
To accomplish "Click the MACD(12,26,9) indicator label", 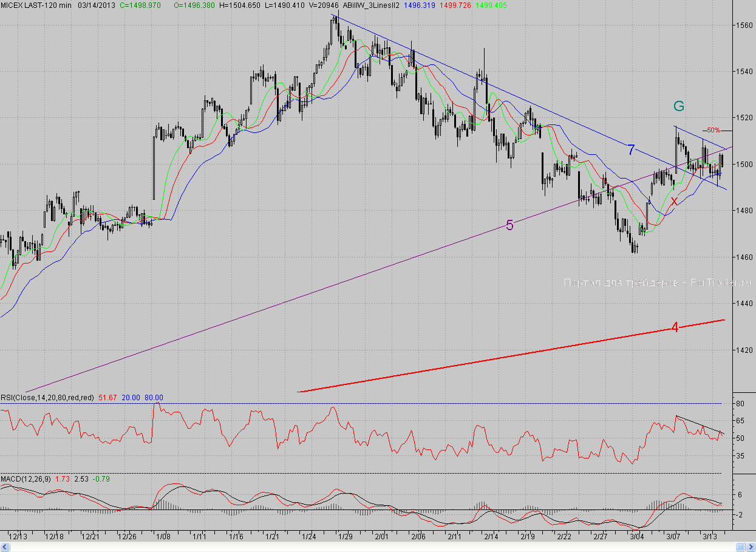I will tap(26, 479).
